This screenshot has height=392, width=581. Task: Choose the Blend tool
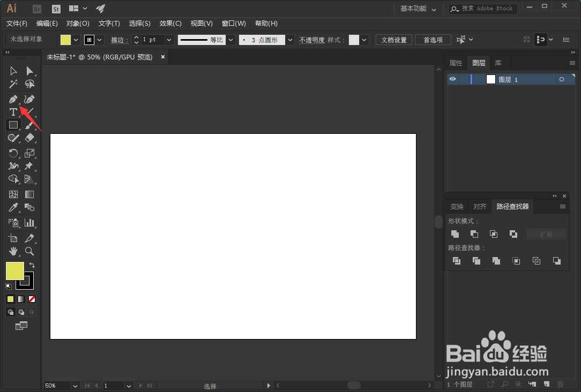click(x=29, y=207)
